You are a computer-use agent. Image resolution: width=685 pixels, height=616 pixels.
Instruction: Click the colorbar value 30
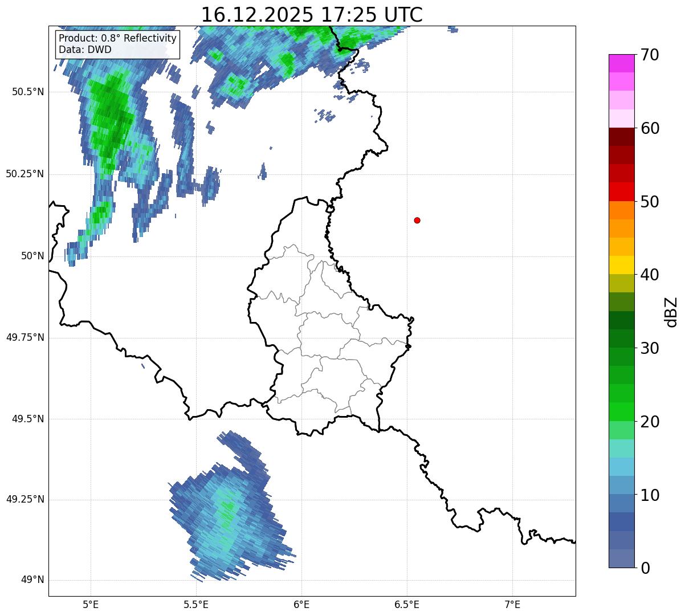[650, 348]
